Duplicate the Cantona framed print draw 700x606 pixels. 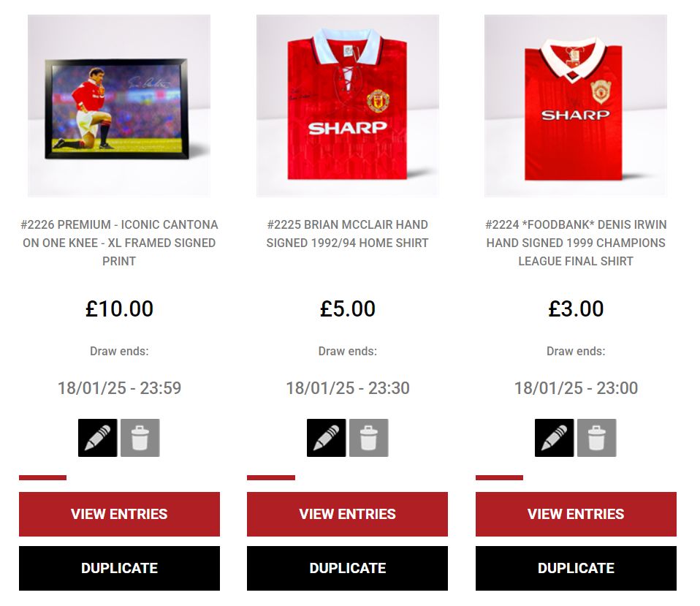(x=119, y=568)
